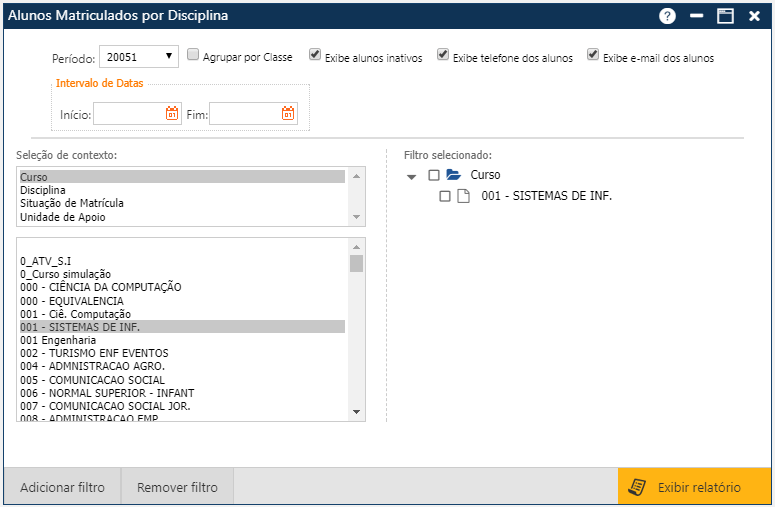
Task: Select Situação de Matrícula context option
Action: [x=71, y=203]
